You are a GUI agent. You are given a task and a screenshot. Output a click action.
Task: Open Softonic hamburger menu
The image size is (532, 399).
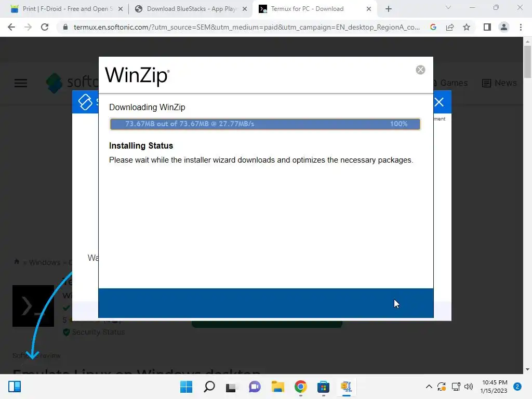point(21,83)
